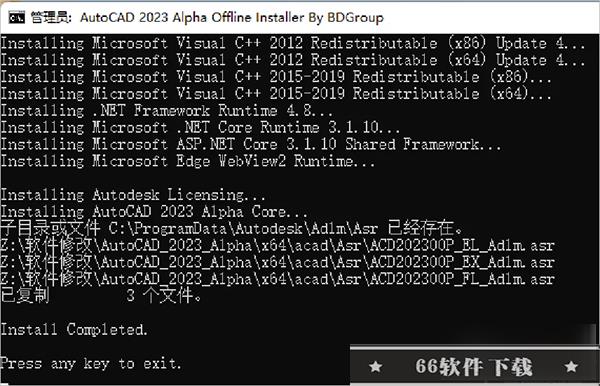Click the Press any key to exit line

coord(91,363)
